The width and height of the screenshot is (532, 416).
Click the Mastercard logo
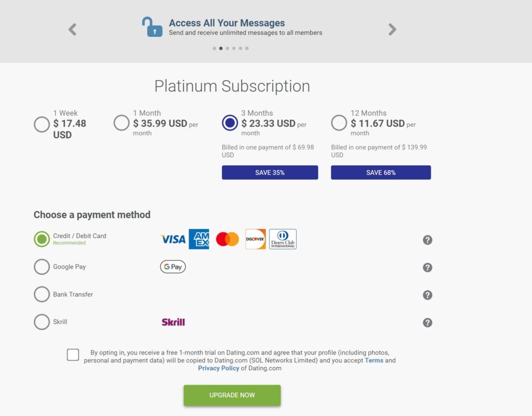click(227, 239)
